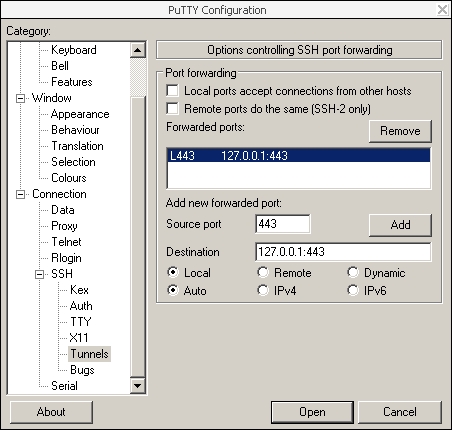Viewport: 452px width, 430px height.
Task: Select the Window category
Action: pyautogui.click(x=51, y=98)
